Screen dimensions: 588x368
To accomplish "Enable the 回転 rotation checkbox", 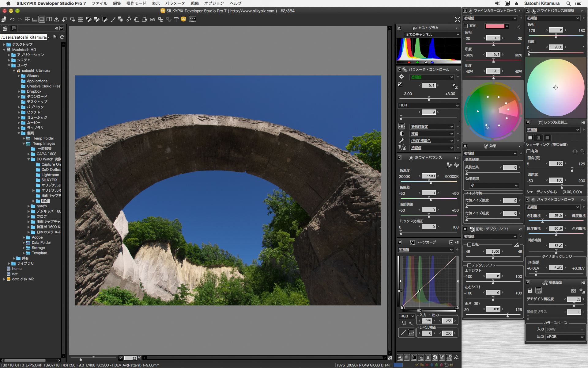I will pos(469,244).
